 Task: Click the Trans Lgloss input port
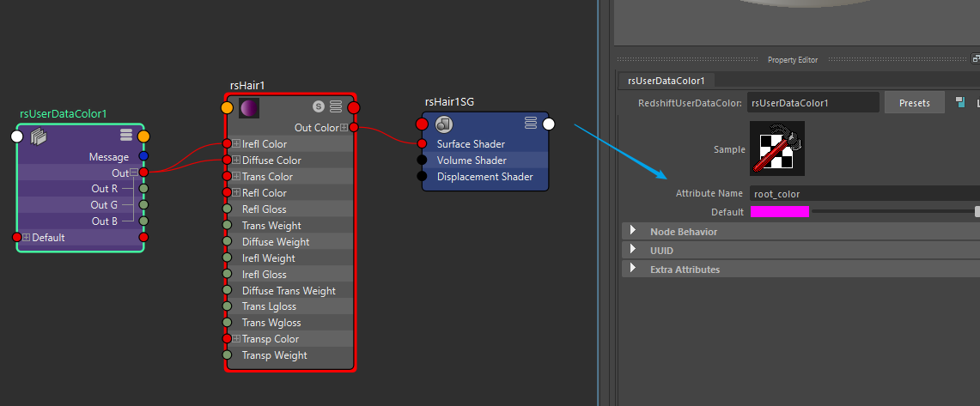click(228, 306)
